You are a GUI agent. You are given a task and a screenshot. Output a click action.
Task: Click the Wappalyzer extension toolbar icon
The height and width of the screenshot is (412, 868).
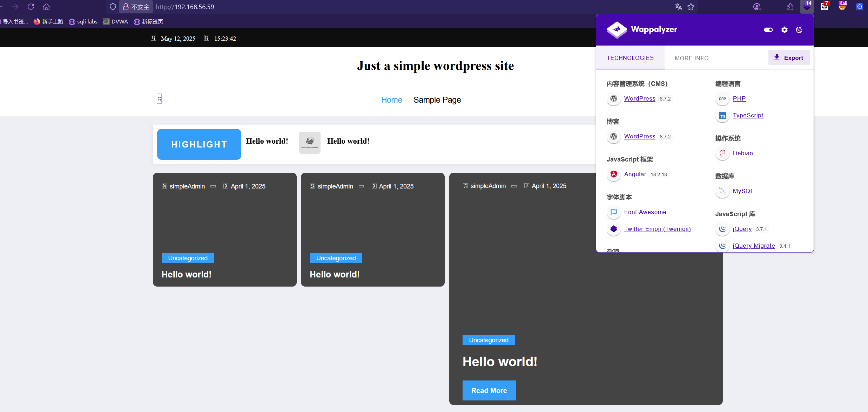point(807,7)
